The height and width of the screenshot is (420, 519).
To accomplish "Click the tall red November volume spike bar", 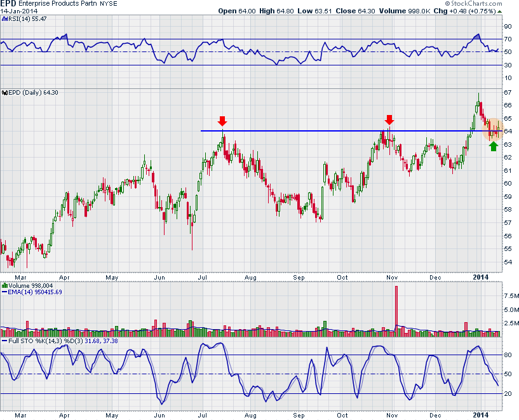I will tap(396, 311).
